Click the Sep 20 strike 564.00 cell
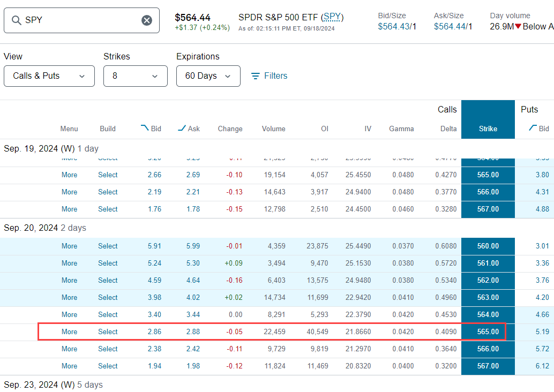This screenshot has height=392, width=554. coord(488,315)
